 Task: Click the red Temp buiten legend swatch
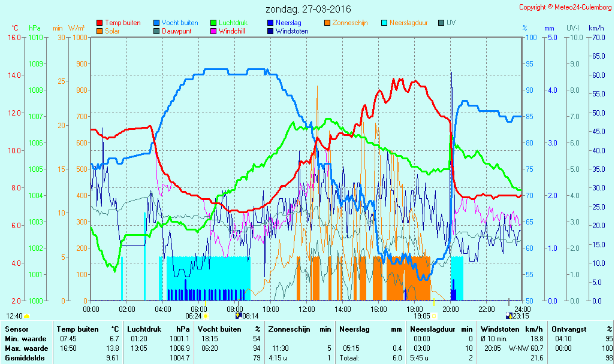(x=100, y=23)
